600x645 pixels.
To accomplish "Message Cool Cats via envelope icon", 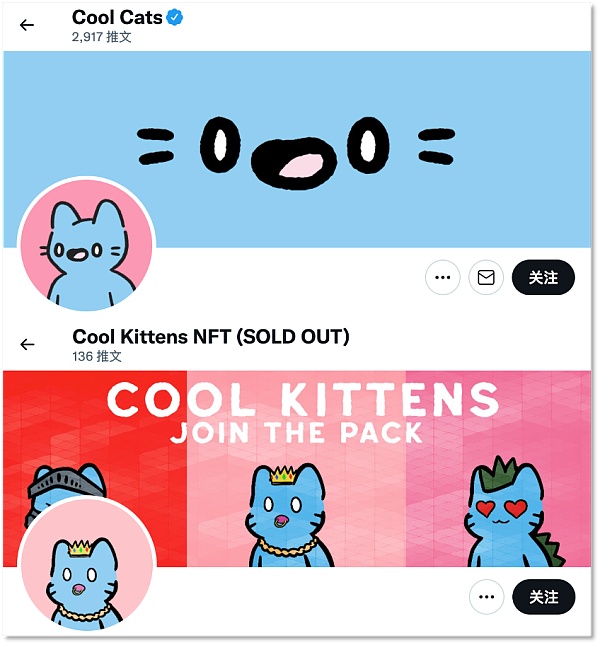I will coord(486,277).
